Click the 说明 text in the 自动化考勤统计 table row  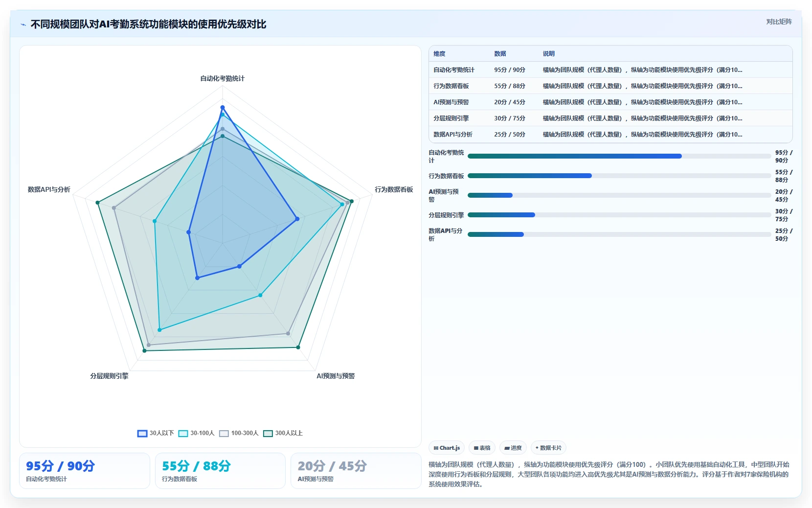643,70
